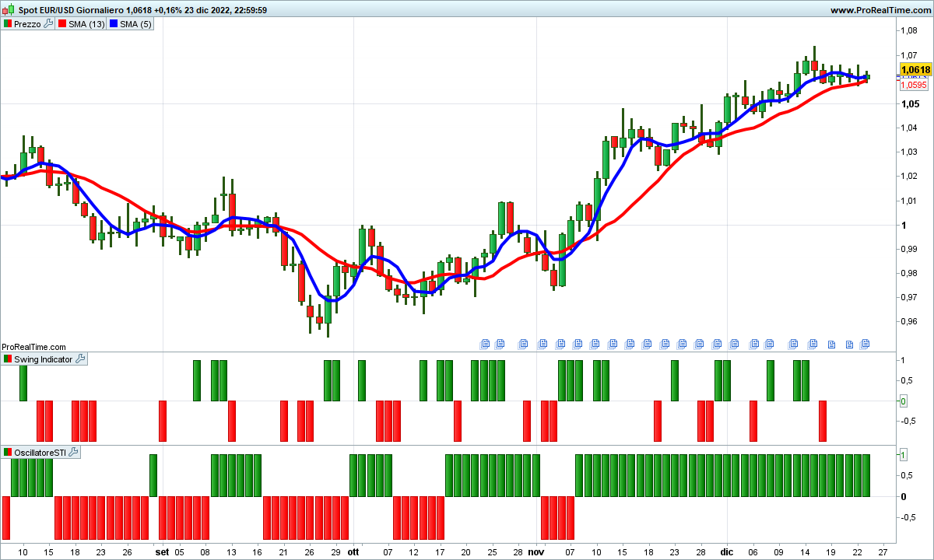The width and height of the screenshot is (934, 560).
Task: Click the red SMA (13) color swatch
Action: tap(62, 24)
